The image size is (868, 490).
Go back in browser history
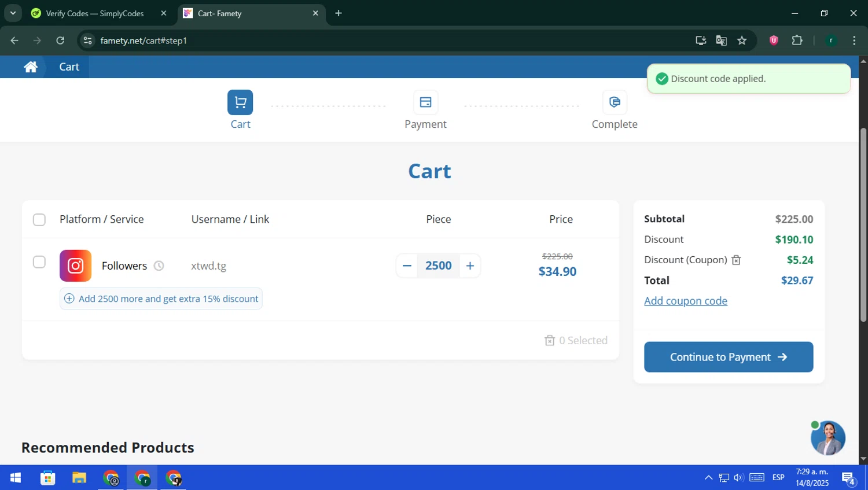pyautogui.click(x=14, y=40)
